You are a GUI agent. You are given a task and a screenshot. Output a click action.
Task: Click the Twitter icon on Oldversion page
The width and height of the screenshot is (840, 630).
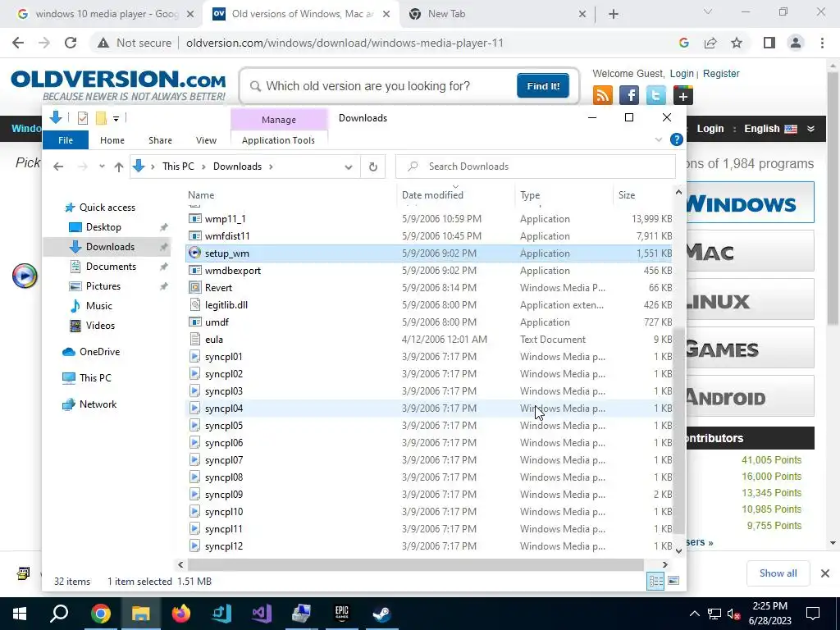pyautogui.click(x=655, y=95)
